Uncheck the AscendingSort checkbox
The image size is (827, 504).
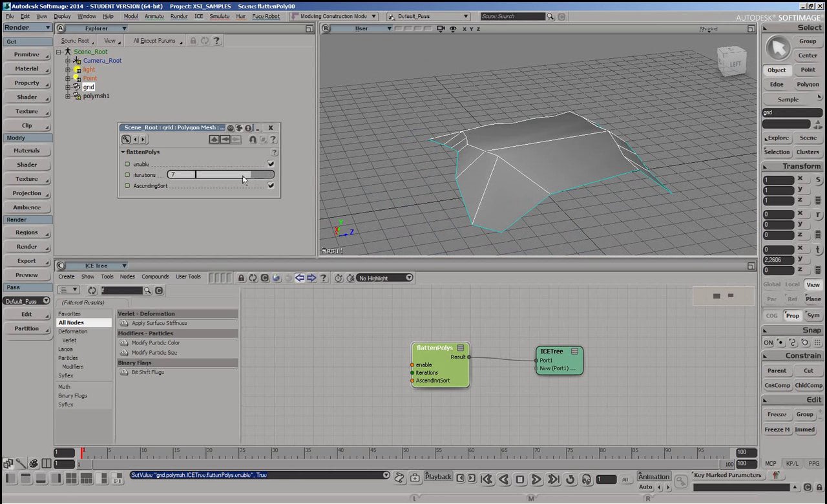[x=271, y=185]
